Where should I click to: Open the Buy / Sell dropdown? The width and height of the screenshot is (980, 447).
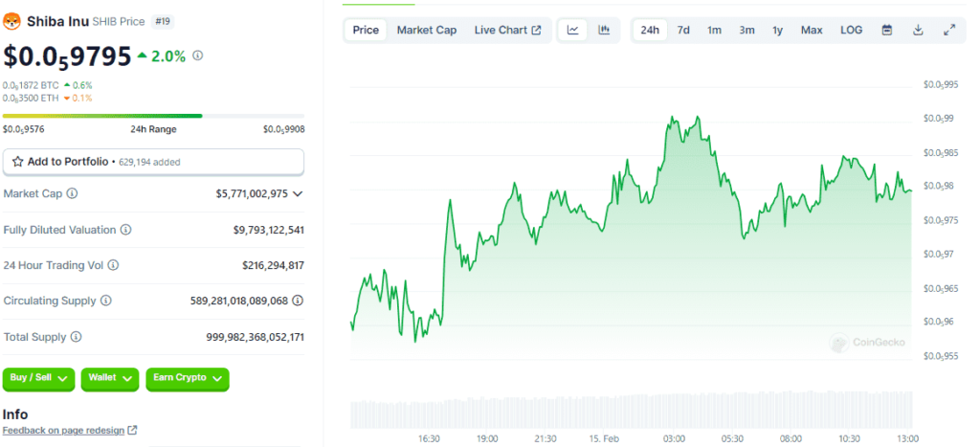tap(38, 379)
